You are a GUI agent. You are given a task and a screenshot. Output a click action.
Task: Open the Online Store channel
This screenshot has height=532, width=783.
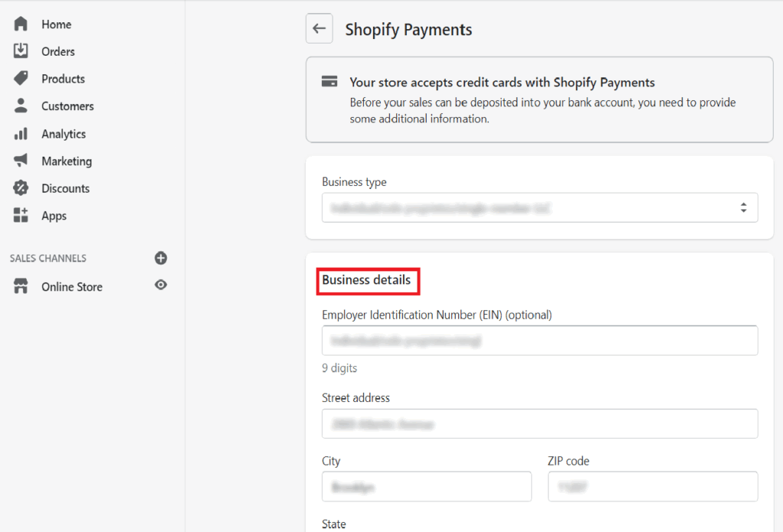coord(72,287)
